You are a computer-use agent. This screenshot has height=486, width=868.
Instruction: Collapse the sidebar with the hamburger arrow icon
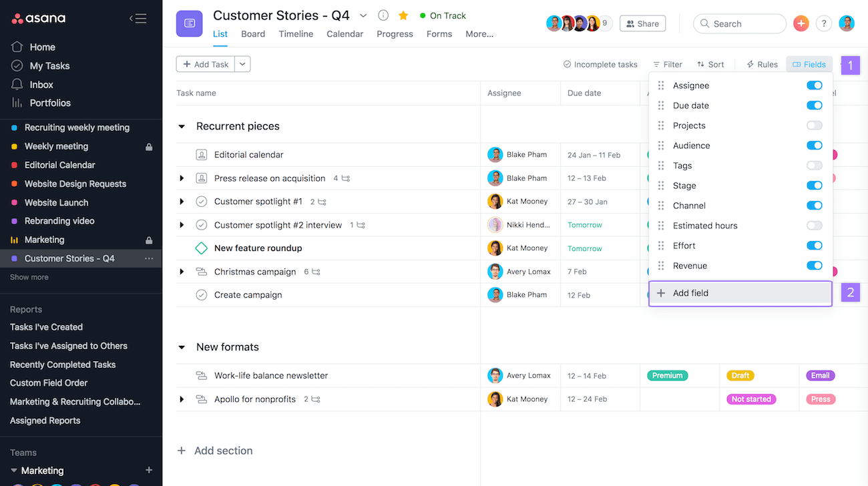[x=138, y=19]
